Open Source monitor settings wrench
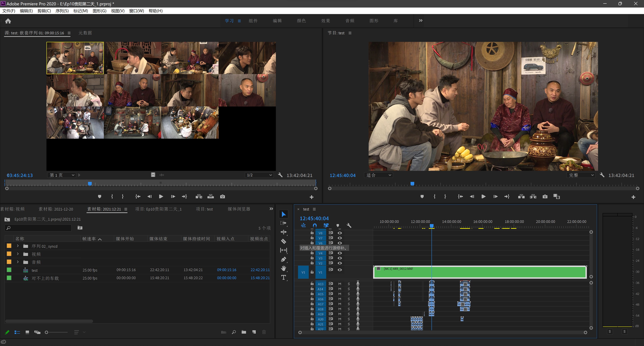 [x=280, y=175]
